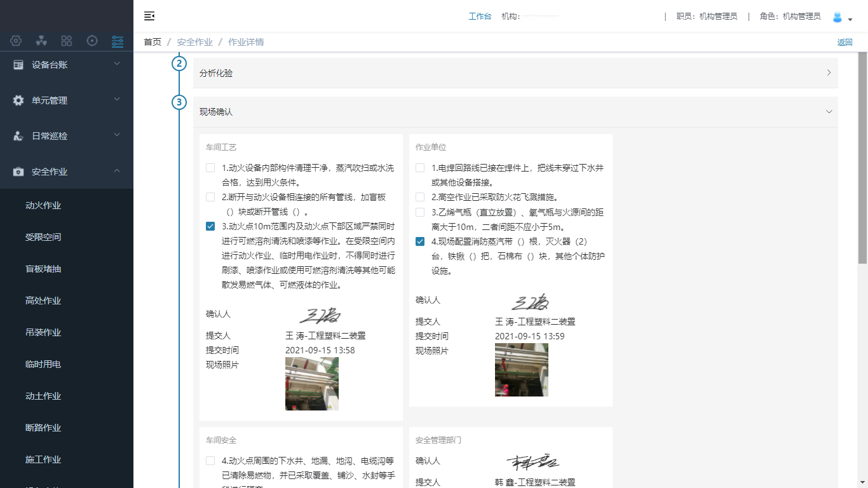This screenshot has width=868, height=488.
Task: Click 安全作业 in the breadcrumb
Action: point(194,42)
